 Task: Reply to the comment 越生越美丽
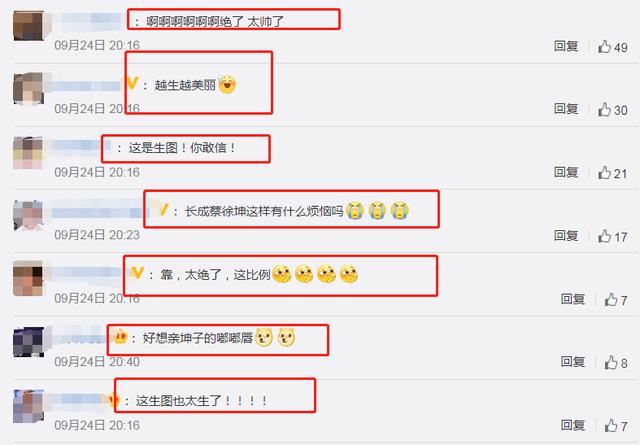(566, 109)
